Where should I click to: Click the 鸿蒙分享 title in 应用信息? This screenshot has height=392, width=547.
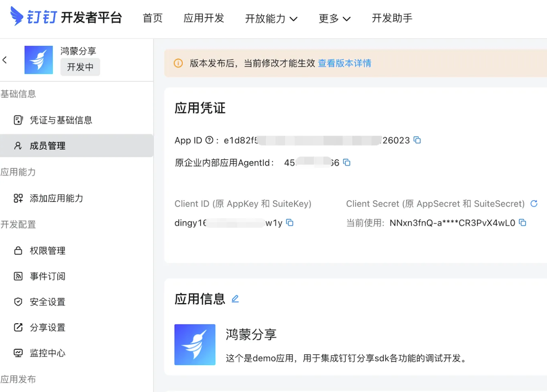(x=251, y=334)
